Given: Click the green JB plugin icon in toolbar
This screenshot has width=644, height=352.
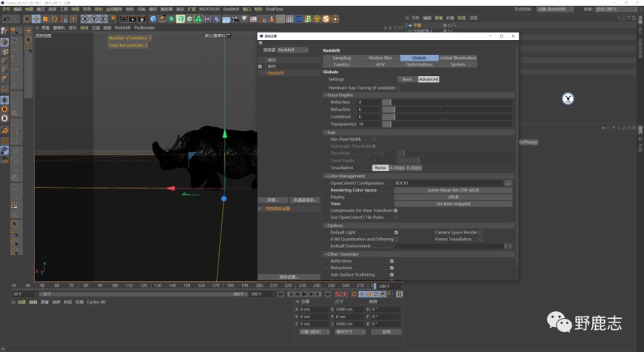Looking at the screenshot, I should [308, 19].
